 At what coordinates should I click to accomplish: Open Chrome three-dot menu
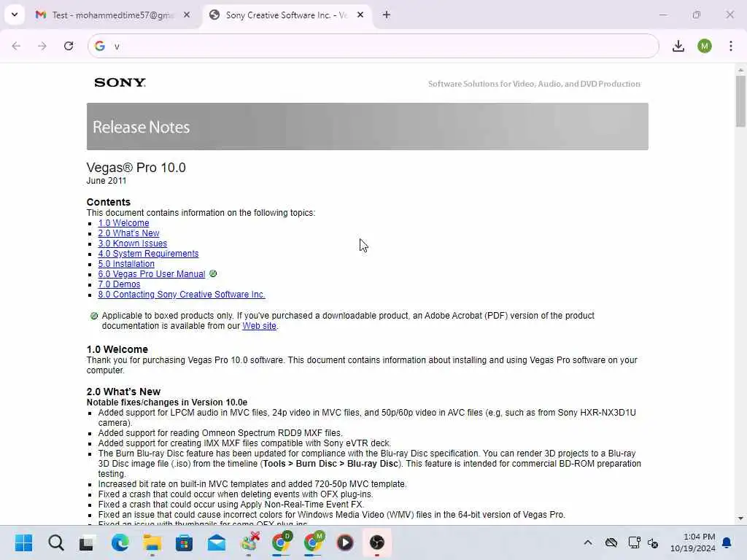[731, 46]
